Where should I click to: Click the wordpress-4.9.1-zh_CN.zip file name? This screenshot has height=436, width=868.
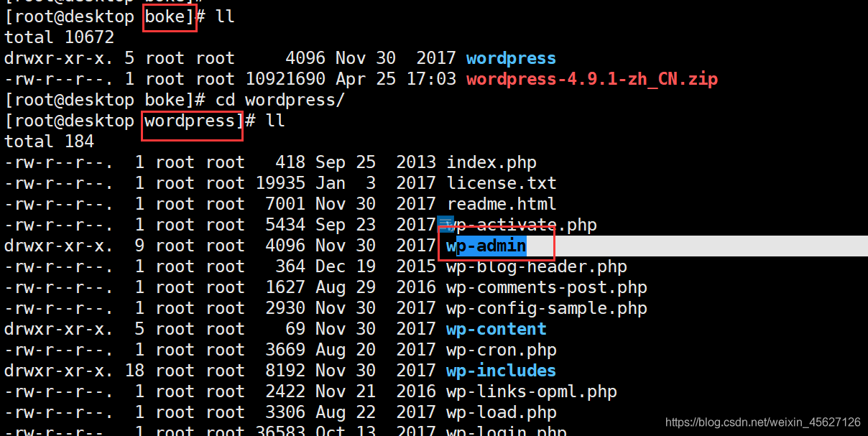(592, 79)
